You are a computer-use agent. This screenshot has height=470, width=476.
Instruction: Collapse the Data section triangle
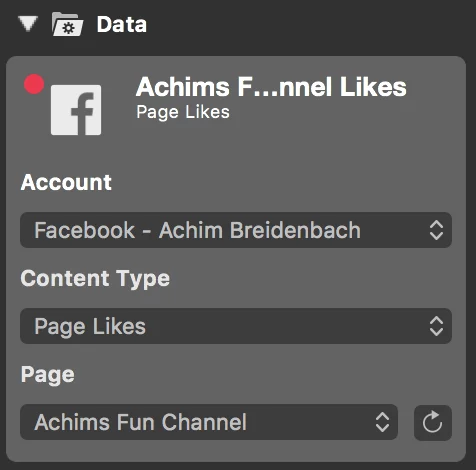(28, 24)
